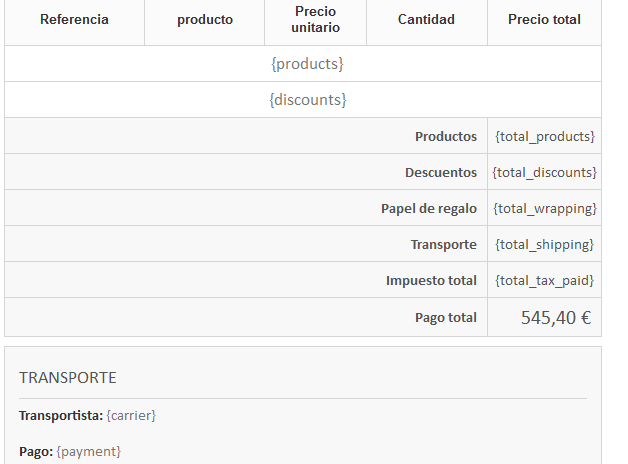
Task: Click the {total_products} placeholder value
Action: click(545, 136)
